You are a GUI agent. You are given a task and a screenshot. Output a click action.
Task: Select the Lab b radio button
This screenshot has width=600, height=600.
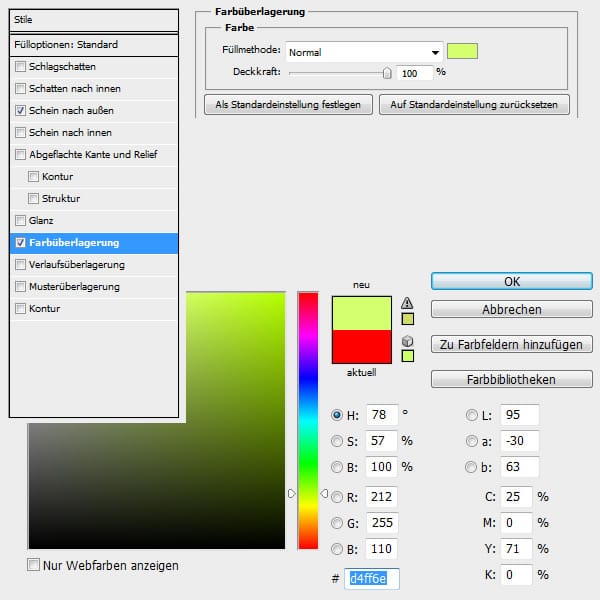[x=471, y=467]
